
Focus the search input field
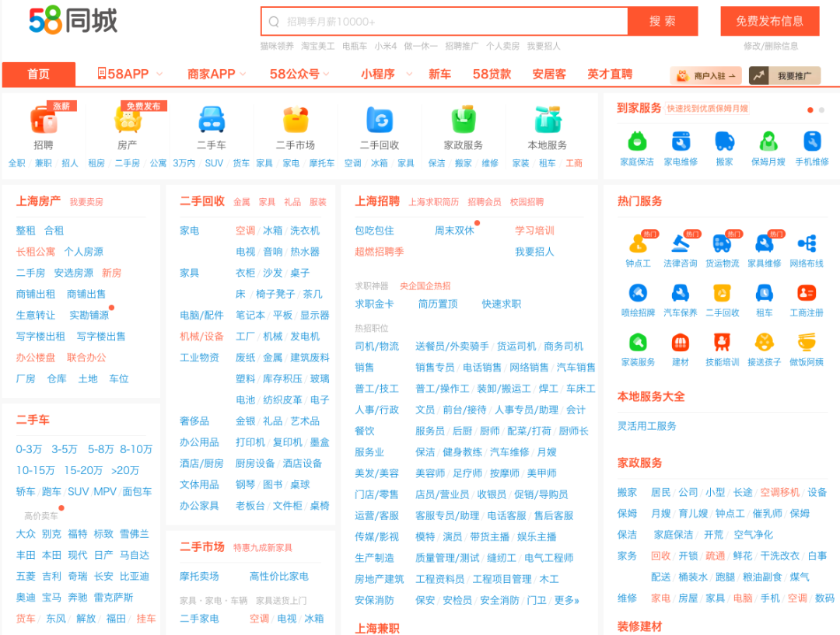pyautogui.click(x=445, y=22)
